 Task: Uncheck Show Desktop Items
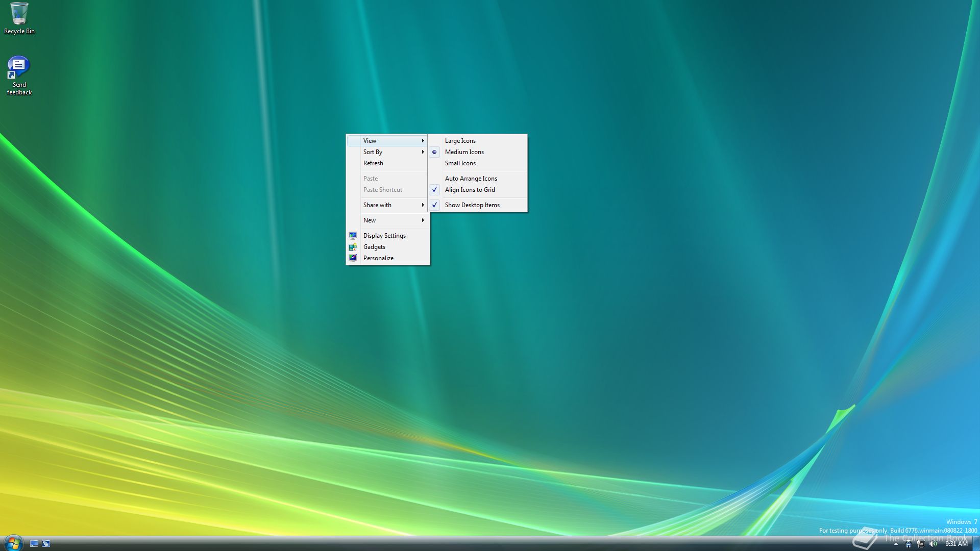pyautogui.click(x=477, y=205)
